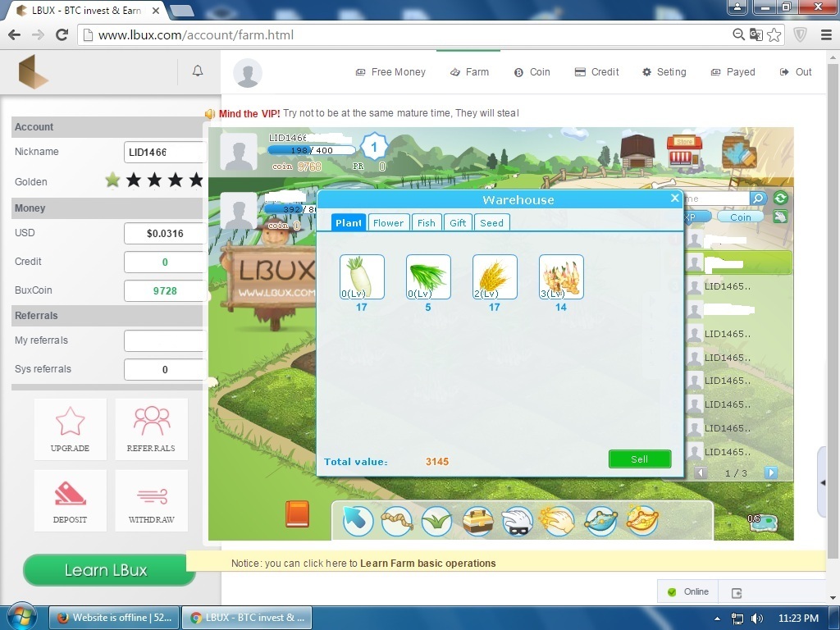
Task: Open Chrome menu hamburger icon
Action: point(826,34)
